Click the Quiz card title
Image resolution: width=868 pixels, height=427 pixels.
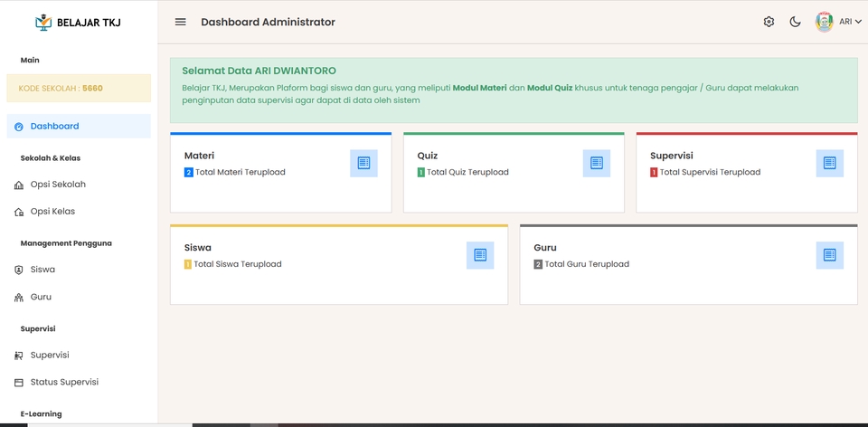[x=428, y=156]
